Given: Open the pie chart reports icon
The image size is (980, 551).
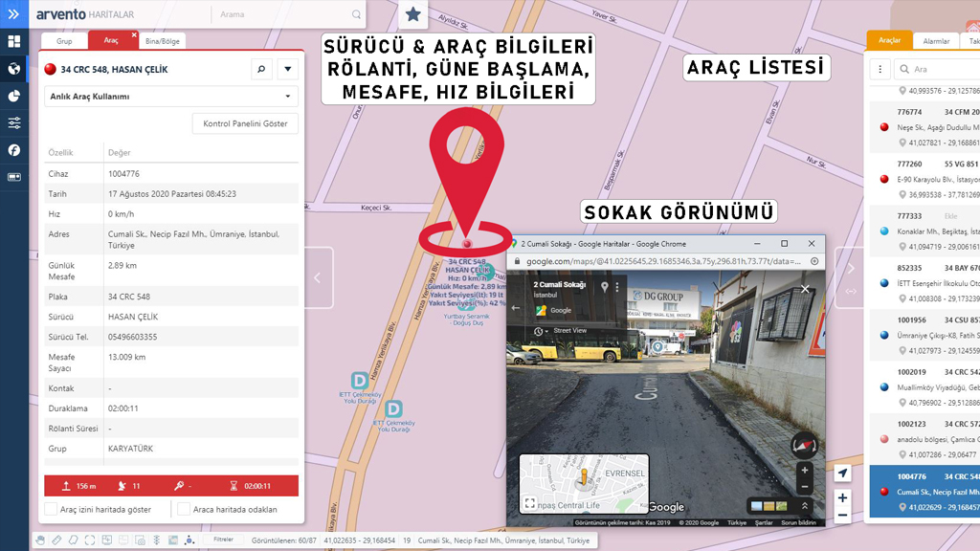Looking at the screenshot, I should 13,96.
